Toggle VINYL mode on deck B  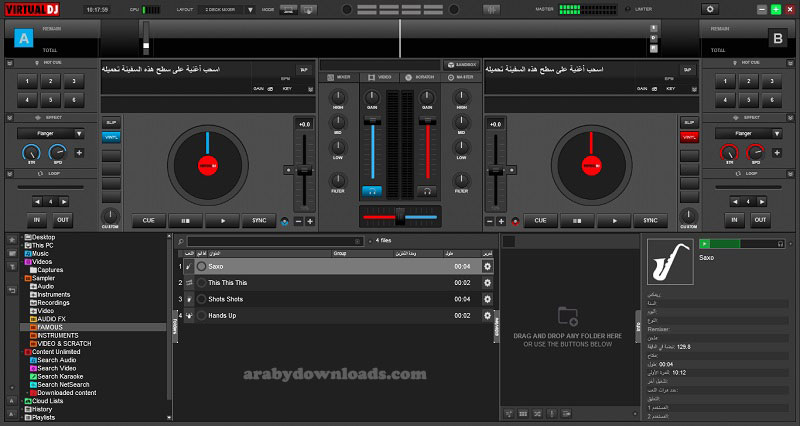(x=689, y=137)
